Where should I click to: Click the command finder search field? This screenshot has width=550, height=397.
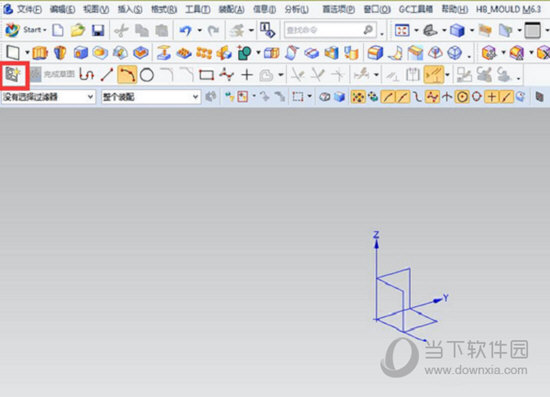pyautogui.click(x=330, y=30)
